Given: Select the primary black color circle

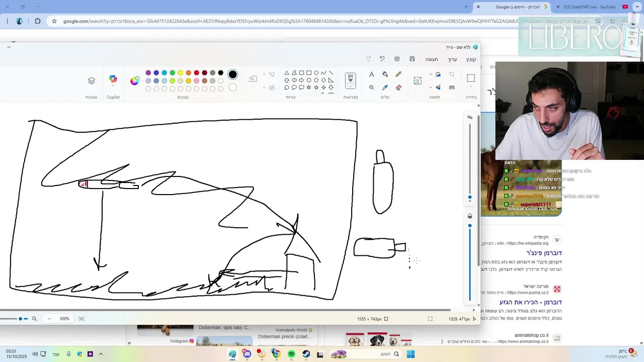Looking at the screenshot, I should (x=232, y=74).
